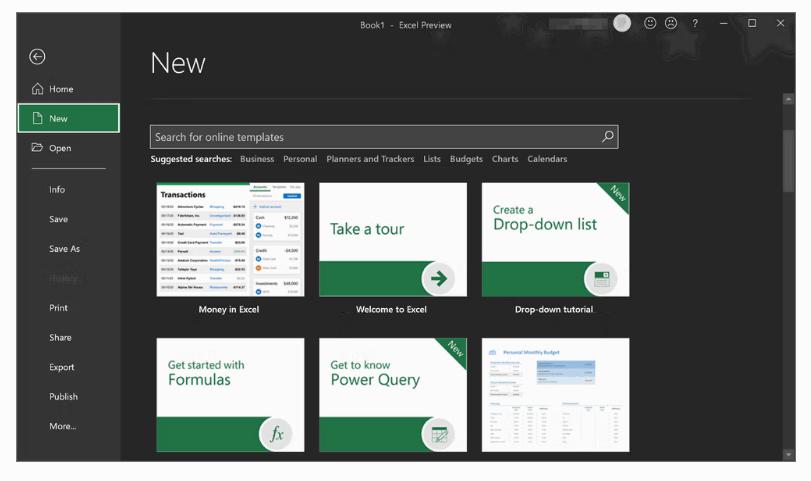Click the Open folder icon
The image size is (811, 481).
click(37, 147)
